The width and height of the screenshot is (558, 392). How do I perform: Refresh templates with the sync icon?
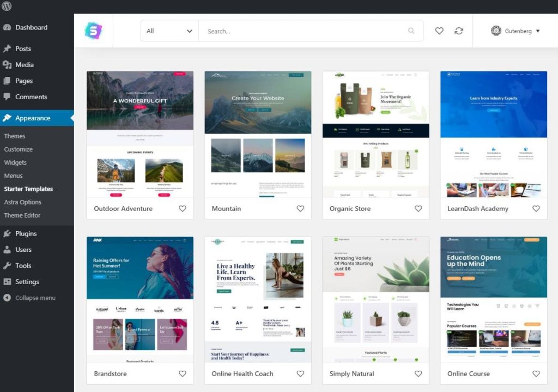(x=459, y=31)
